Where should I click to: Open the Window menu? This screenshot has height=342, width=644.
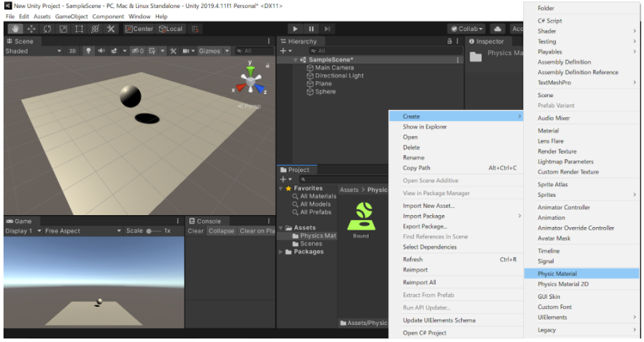click(140, 16)
